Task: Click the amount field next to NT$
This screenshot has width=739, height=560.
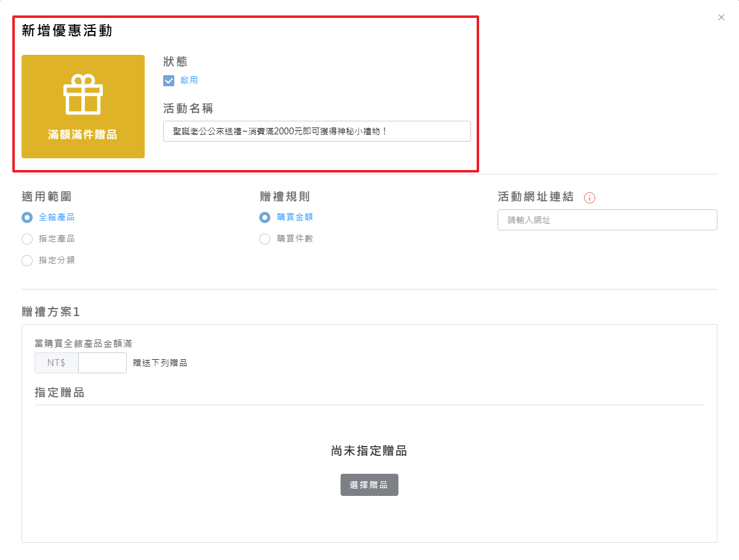Action: (x=102, y=363)
